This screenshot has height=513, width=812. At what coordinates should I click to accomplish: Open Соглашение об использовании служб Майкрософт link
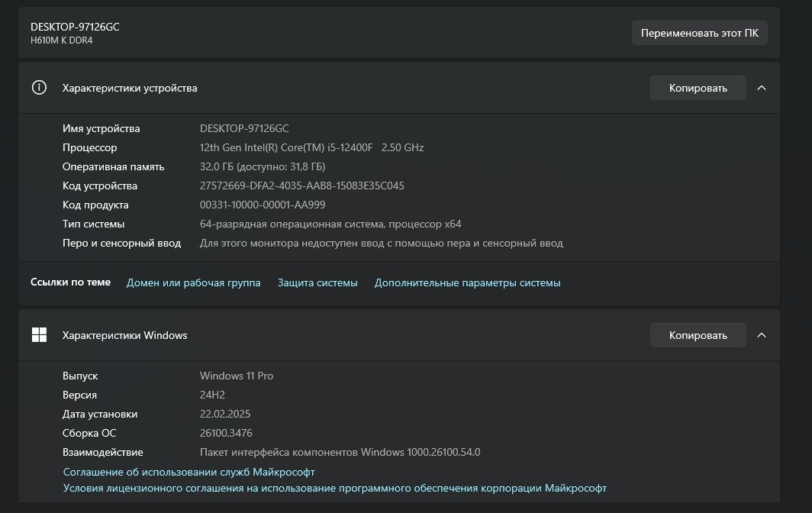[x=189, y=472]
